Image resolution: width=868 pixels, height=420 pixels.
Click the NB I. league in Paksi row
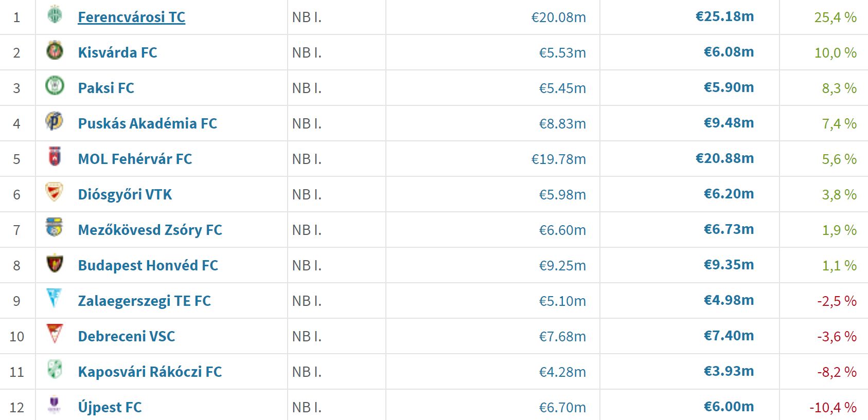pos(307,88)
